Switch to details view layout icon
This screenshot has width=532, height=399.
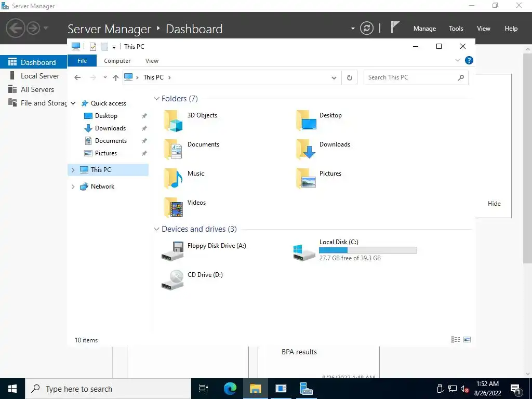coord(456,340)
